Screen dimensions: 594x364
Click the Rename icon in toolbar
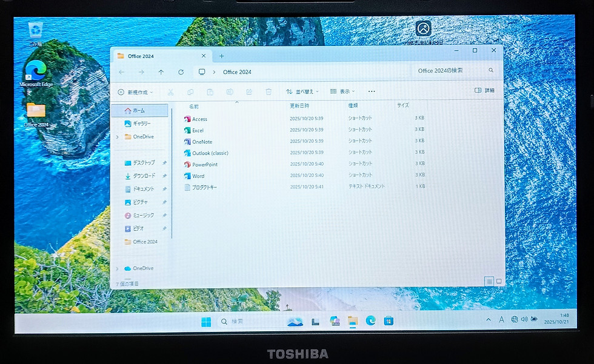coord(230,92)
